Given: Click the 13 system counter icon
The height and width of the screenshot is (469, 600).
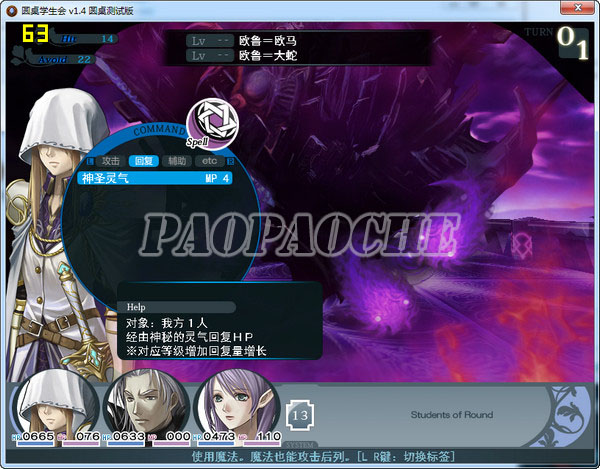Looking at the screenshot, I should click(x=300, y=416).
